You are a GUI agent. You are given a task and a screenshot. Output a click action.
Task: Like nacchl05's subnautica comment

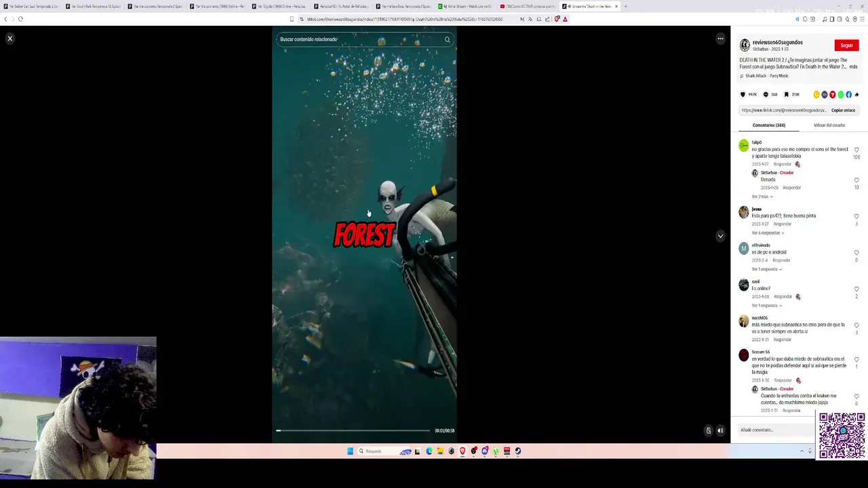[856, 325]
